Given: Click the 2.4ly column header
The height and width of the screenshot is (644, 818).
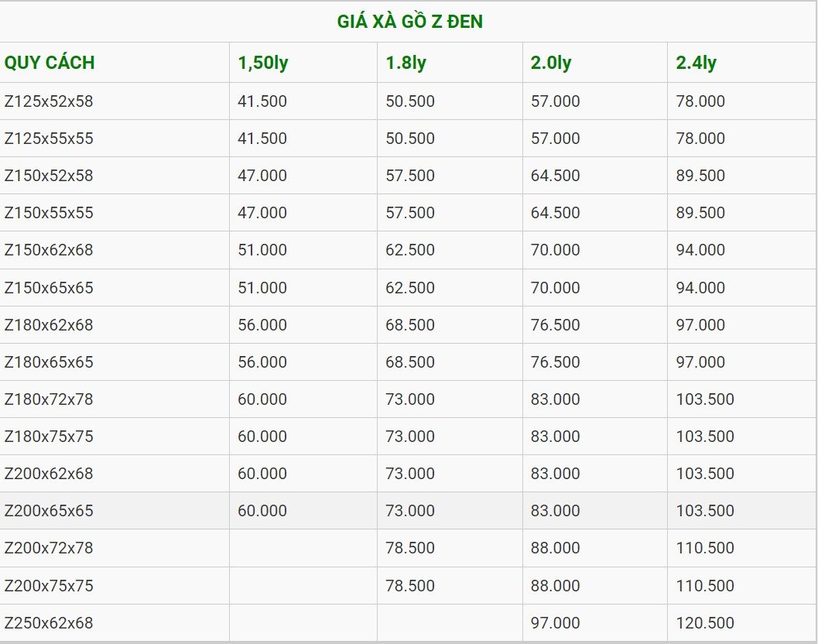Looking at the screenshot, I should (696, 63).
